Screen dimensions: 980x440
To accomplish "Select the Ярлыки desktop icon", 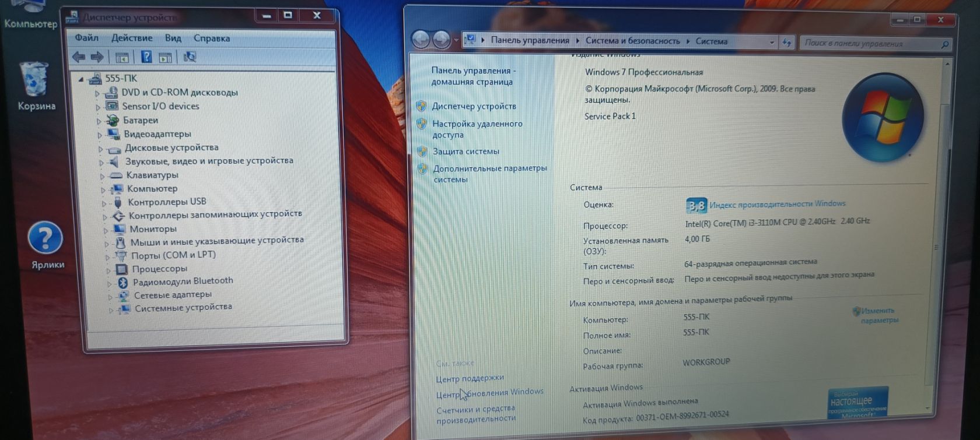I will [x=47, y=245].
